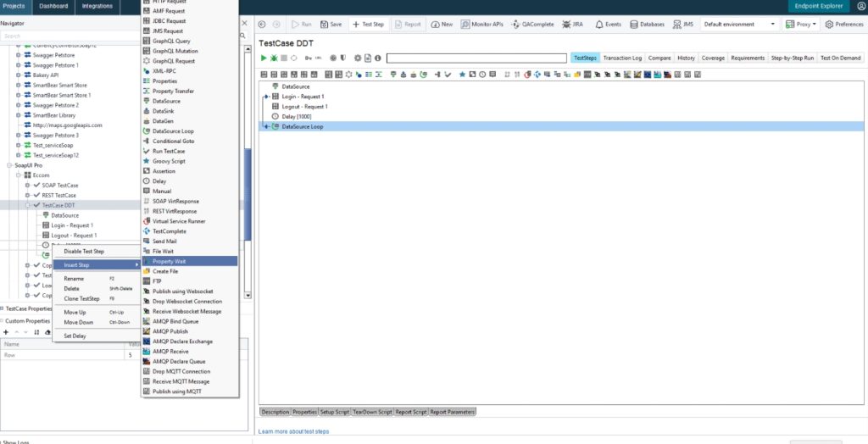Open the TearDown Script panel button
Image resolution: width=868 pixels, height=444 pixels.
click(x=373, y=412)
